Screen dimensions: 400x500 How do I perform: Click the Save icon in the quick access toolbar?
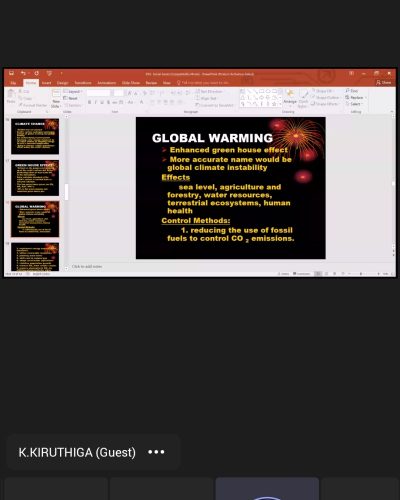click(11, 73)
